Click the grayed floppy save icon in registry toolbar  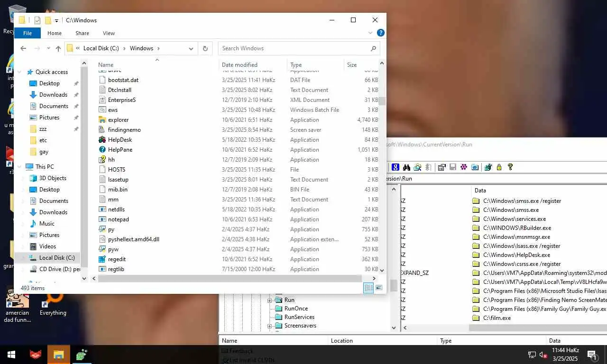[x=453, y=167]
